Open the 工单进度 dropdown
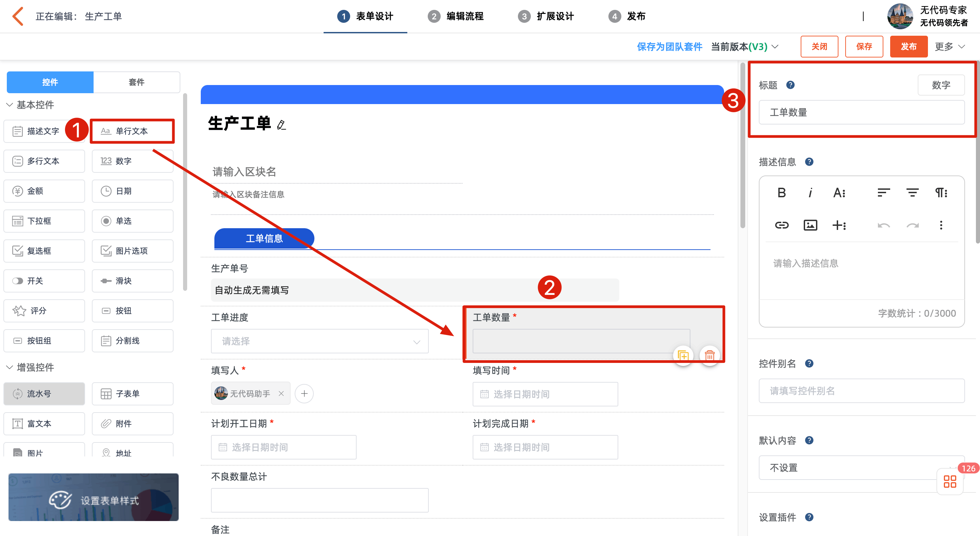Screen dimensions: 980x536 pyautogui.click(x=320, y=341)
